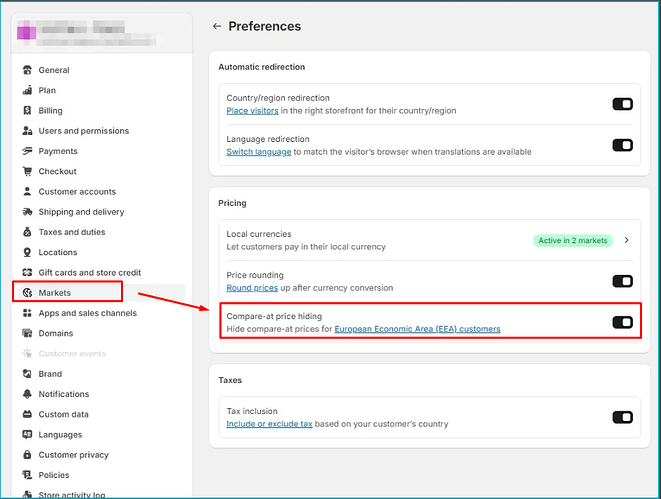This screenshot has width=661, height=499.
Task: Follow the European Economic Area customers link
Action: click(x=417, y=329)
